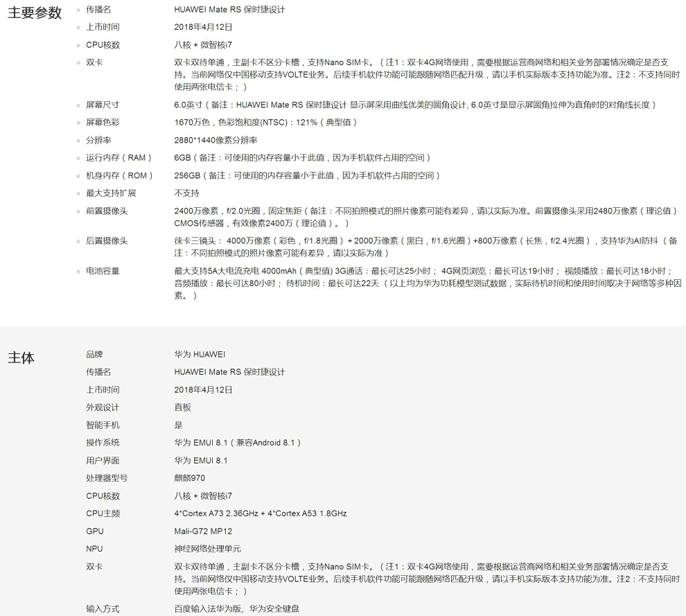Click the '智能手机' label
The image size is (686, 616).
point(103,425)
